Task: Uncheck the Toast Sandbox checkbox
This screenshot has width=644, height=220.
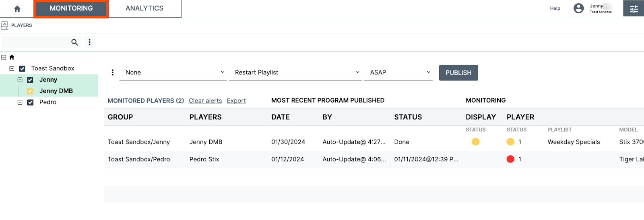Action: pos(22,69)
